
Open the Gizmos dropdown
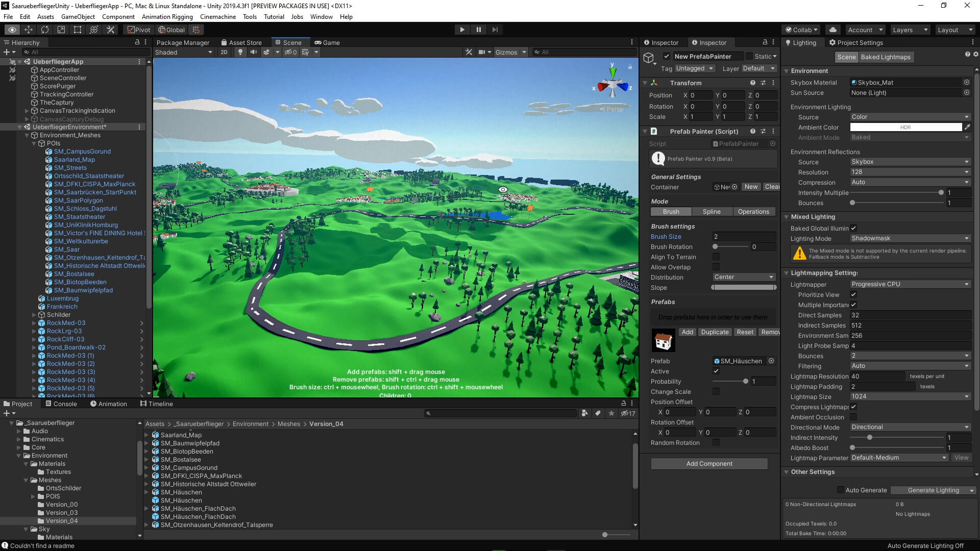pos(510,52)
